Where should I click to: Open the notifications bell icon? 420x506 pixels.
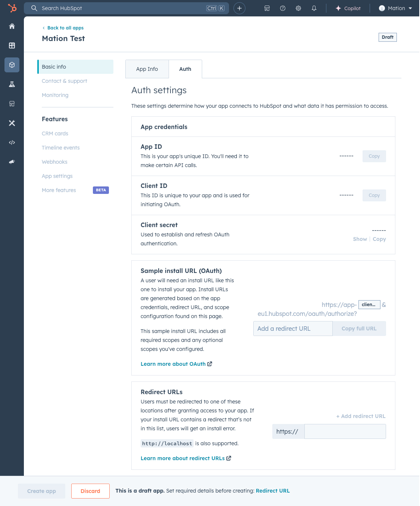tap(314, 8)
